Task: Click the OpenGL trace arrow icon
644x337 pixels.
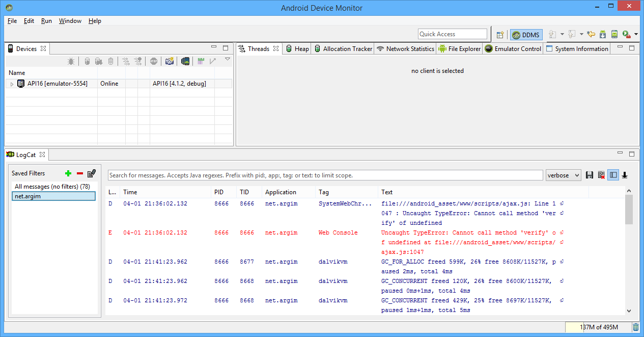Action: (x=213, y=61)
